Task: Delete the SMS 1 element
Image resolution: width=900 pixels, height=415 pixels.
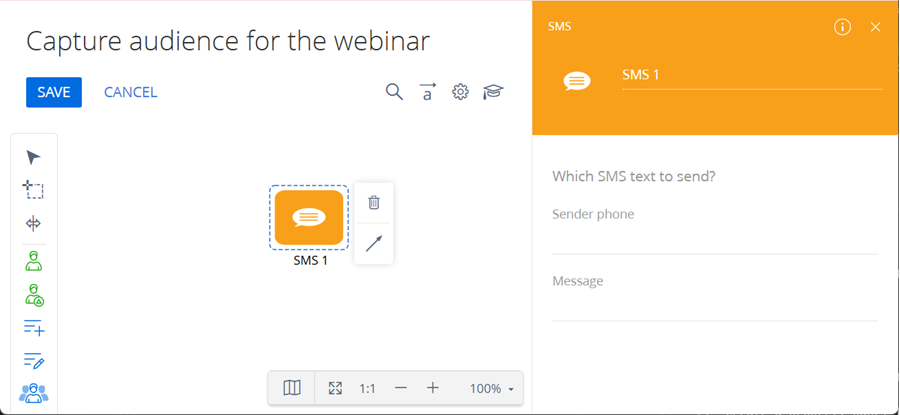Action: click(x=374, y=202)
